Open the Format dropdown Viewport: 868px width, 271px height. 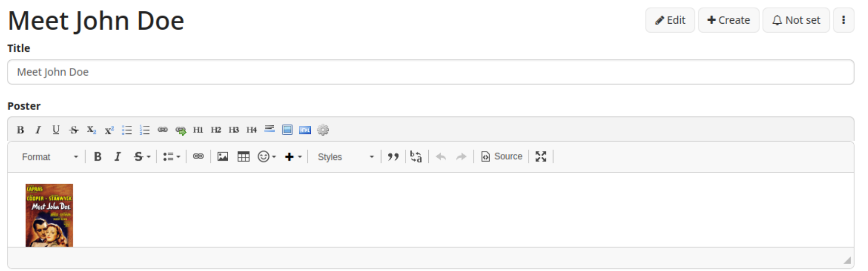(50, 156)
